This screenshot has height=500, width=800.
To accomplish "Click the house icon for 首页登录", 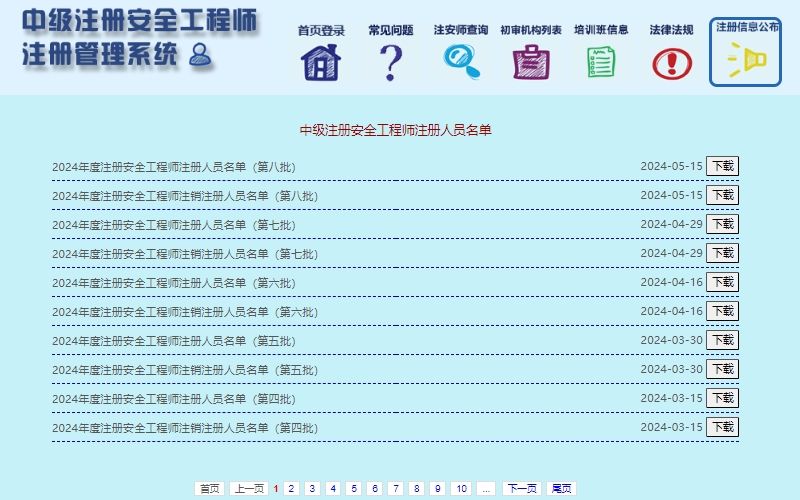I will click(321, 62).
